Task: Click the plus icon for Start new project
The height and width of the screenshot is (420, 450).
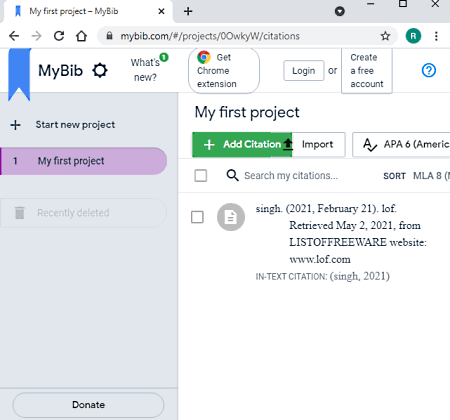Action: (15, 125)
